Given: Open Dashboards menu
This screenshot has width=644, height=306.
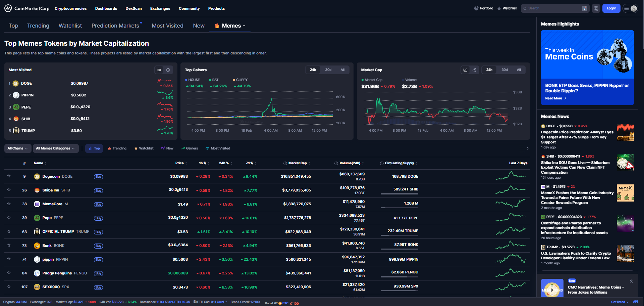Looking at the screenshot, I should [x=106, y=8].
